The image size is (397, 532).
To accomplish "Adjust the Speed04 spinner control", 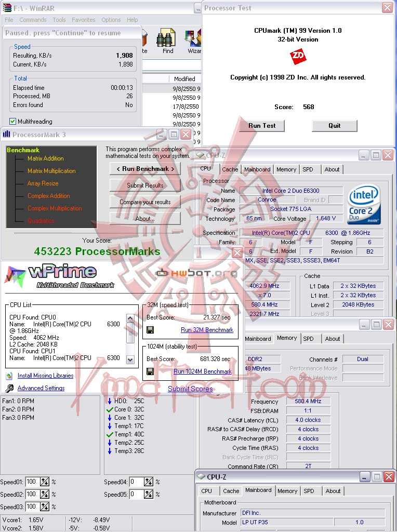I will click(149, 482).
